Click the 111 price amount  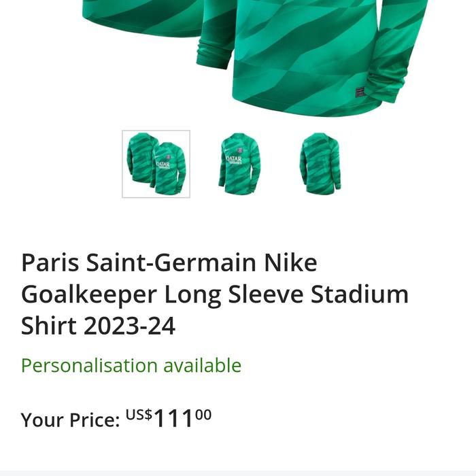tap(173, 419)
